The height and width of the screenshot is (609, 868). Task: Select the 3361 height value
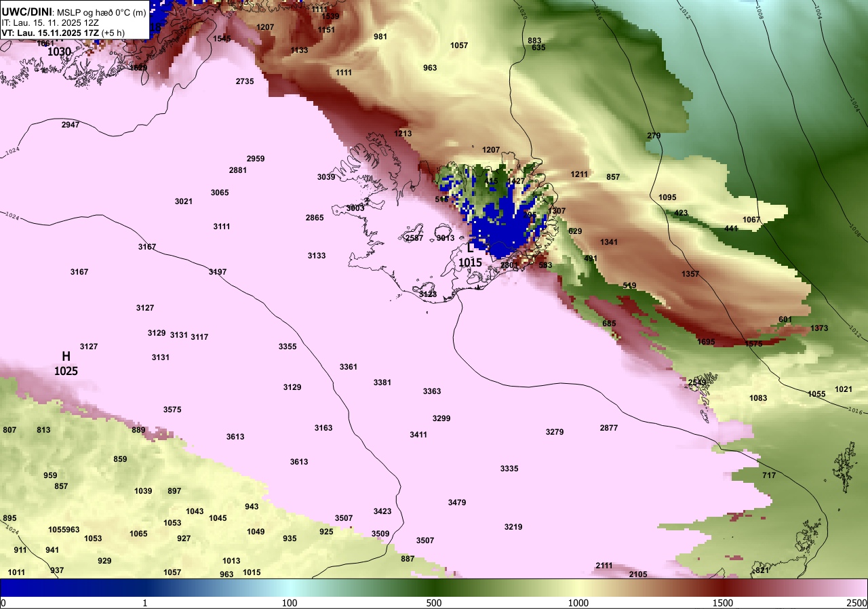coord(349,367)
